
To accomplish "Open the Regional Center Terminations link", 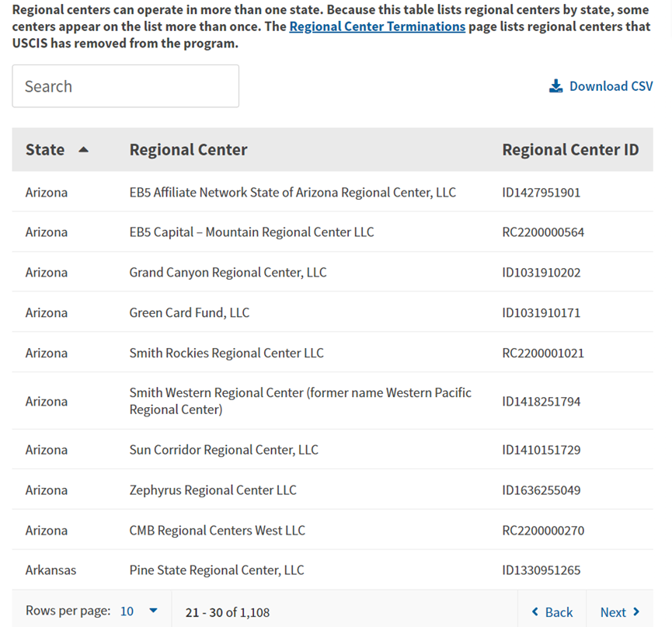I will click(377, 26).
